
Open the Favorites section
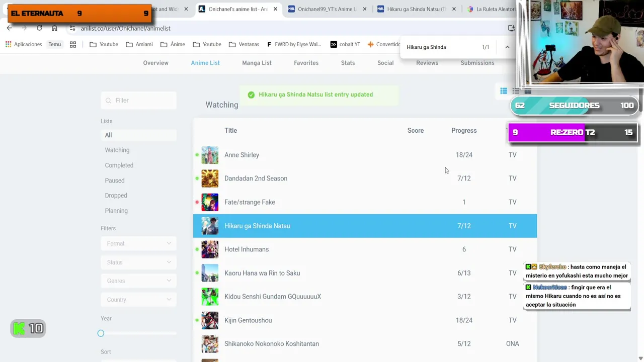(x=306, y=63)
